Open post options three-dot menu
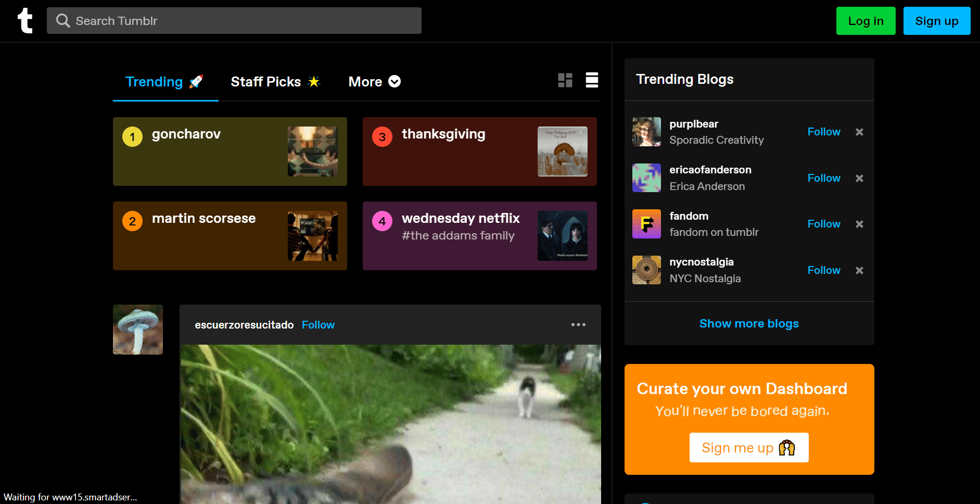980x504 pixels. pos(578,324)
